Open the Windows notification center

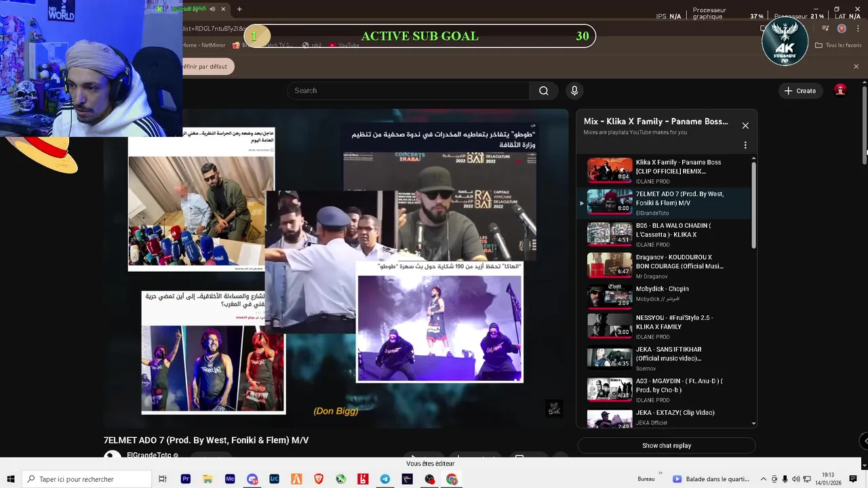(x=854, y=479)
